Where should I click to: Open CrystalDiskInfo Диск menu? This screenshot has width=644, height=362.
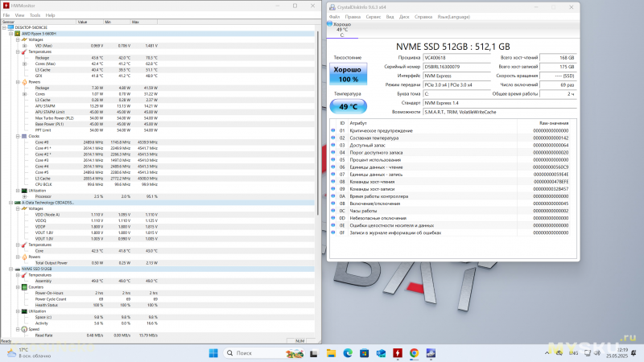coord(404,17)
